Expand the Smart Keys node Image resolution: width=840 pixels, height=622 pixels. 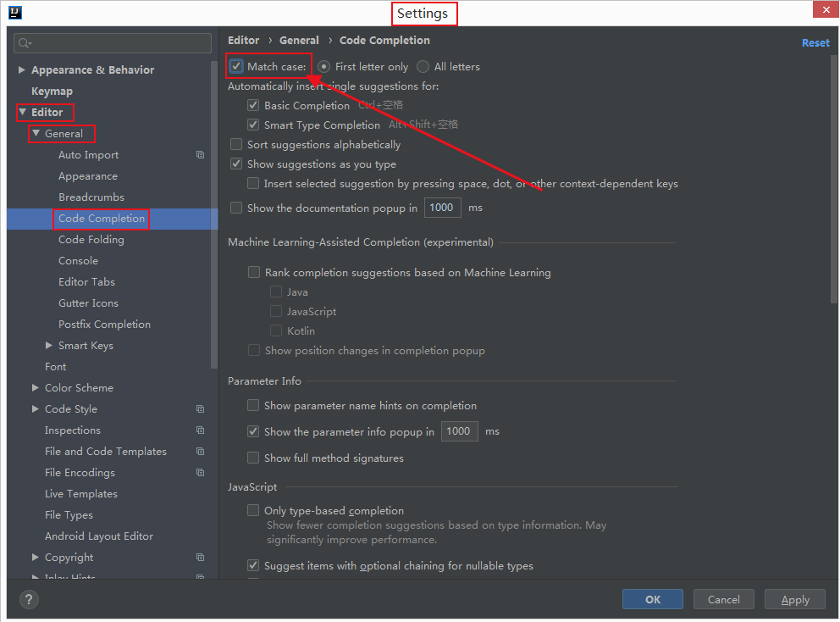(x=49, y=345)
